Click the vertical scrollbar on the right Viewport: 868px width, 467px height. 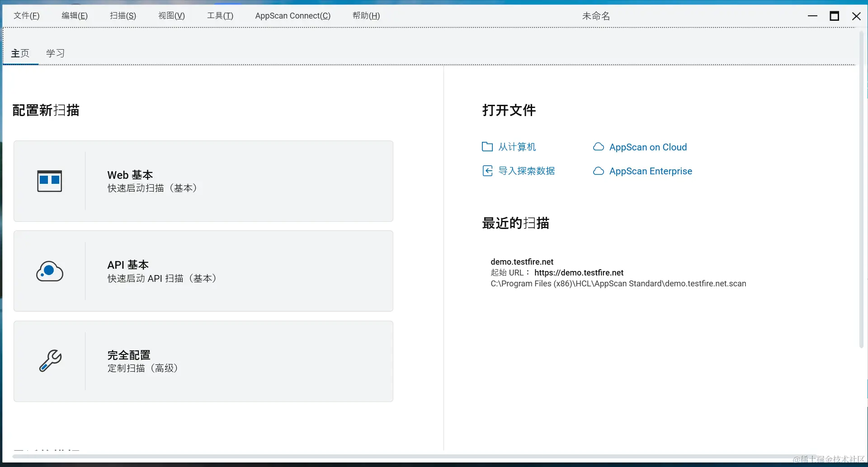pyautogui.click(x=861, y=190)
